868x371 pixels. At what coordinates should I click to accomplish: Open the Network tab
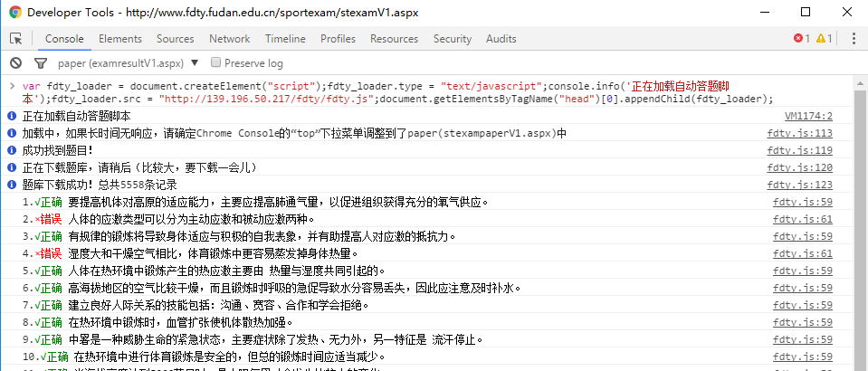coord(229,39)
